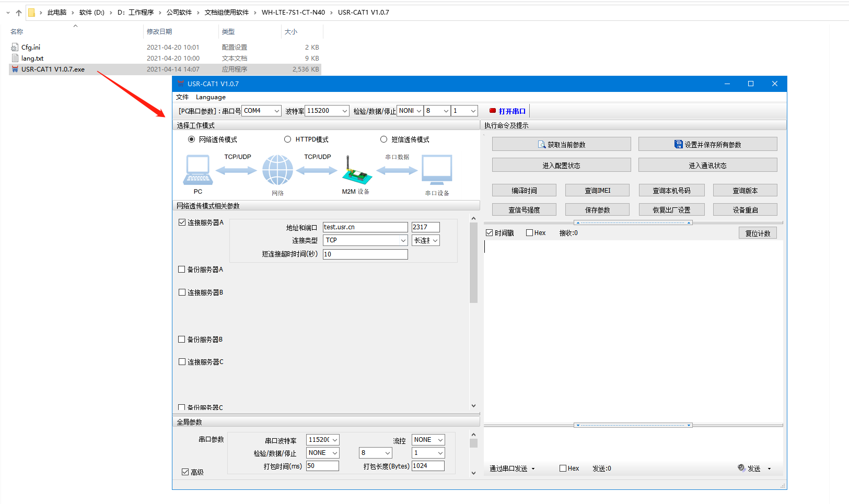
Task: Click the M2M device module image
Action: tap(357, 171)
